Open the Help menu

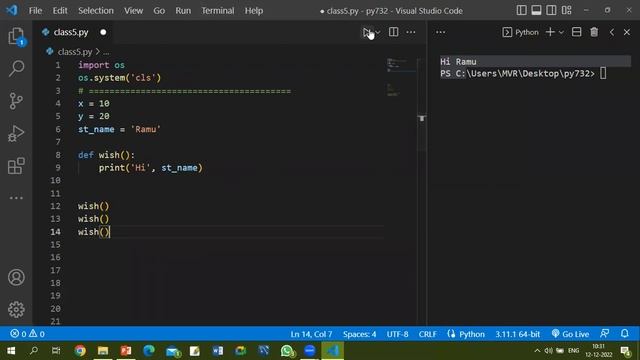point(254,11)
